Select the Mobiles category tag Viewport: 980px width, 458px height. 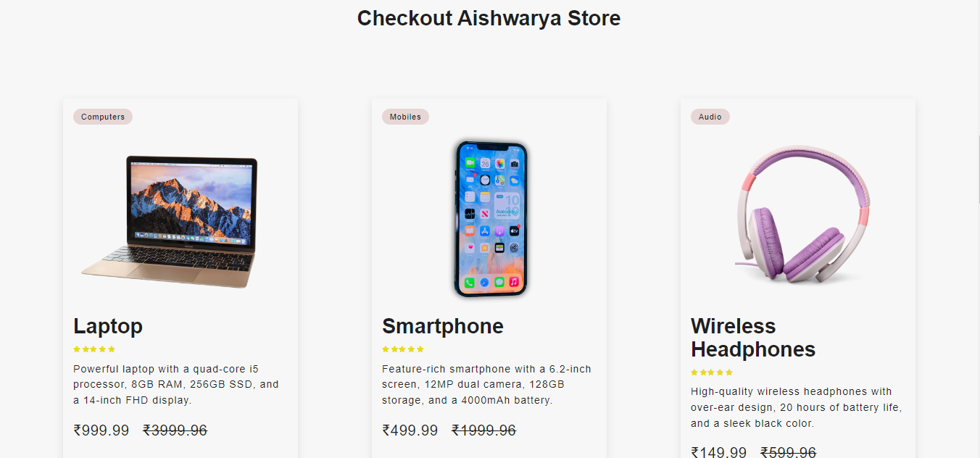[x=405, y=117]
